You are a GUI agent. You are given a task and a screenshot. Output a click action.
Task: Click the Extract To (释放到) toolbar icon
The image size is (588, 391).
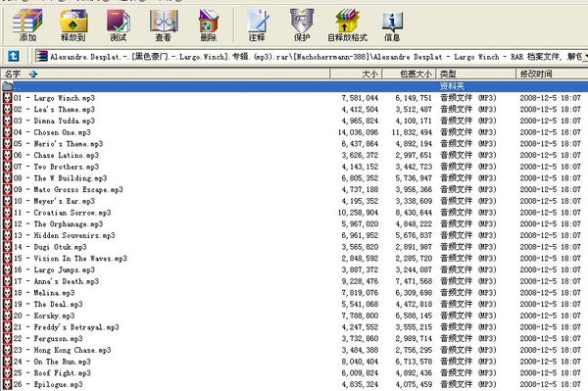click(73, 24)
